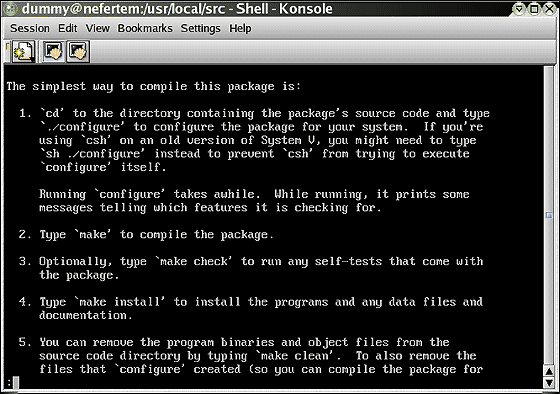The image size is (560, 394).
Task: Click the window menu icon in title bar
Action: (x=11, y=9)
